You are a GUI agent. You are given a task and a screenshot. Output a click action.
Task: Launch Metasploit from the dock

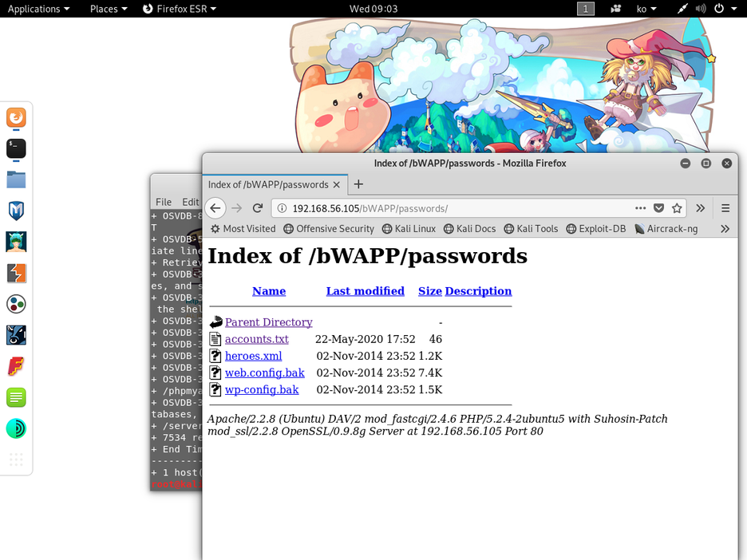coord(16,211)
